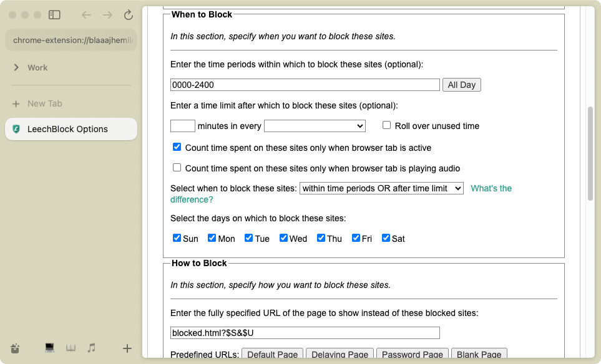Open the Work folder in the sidebar
The width and height of the screenshot is (601, 364).
tap(37, 67)
